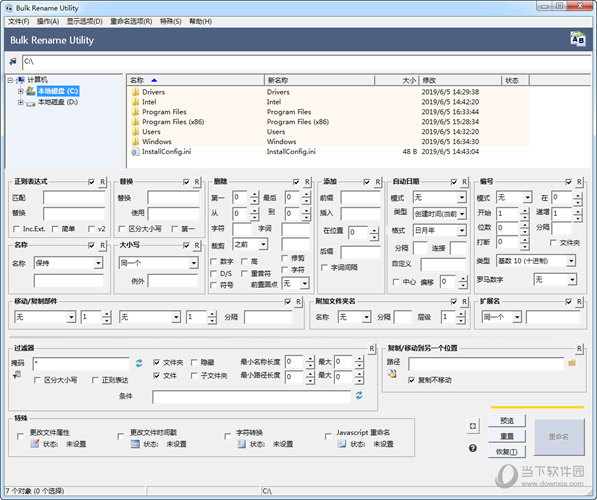Click local disk D: drive icon
Screen dimensions: 597x500
click(x=30, y=102)
